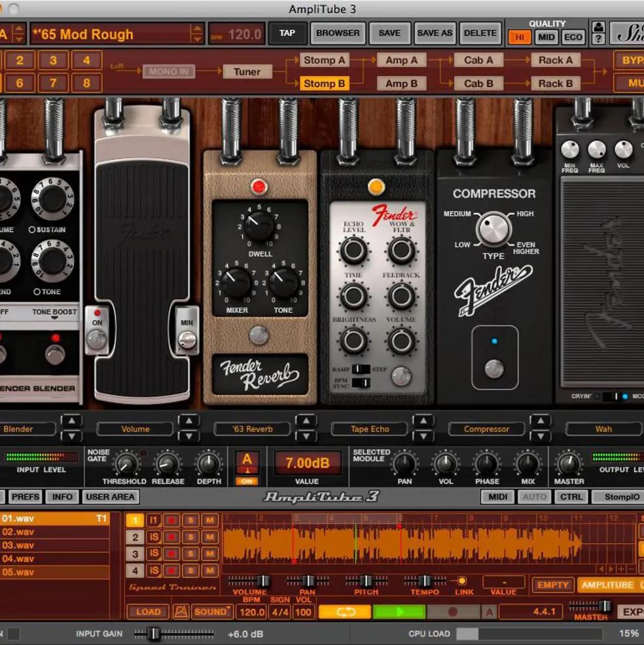Open the Wah stomp slot selector
This screenshot has width=644, height=645.
click(603, 429)
